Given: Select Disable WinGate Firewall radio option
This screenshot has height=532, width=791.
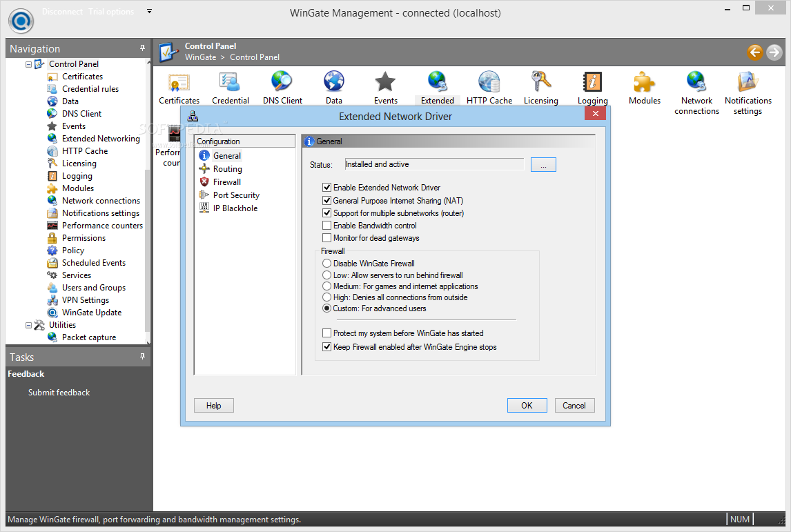Looking at the screenshot, I should coord(327,263).
